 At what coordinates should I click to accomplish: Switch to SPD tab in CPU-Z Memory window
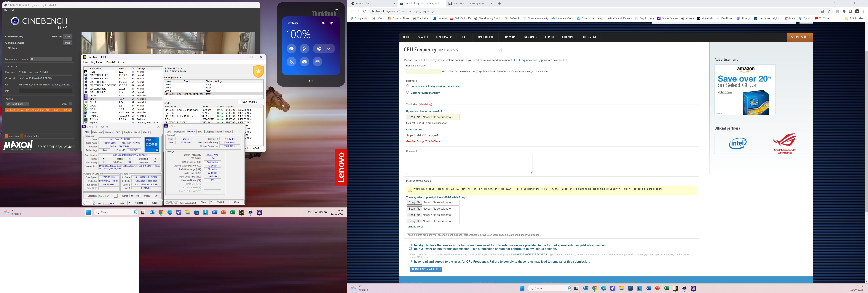[200, 132]
